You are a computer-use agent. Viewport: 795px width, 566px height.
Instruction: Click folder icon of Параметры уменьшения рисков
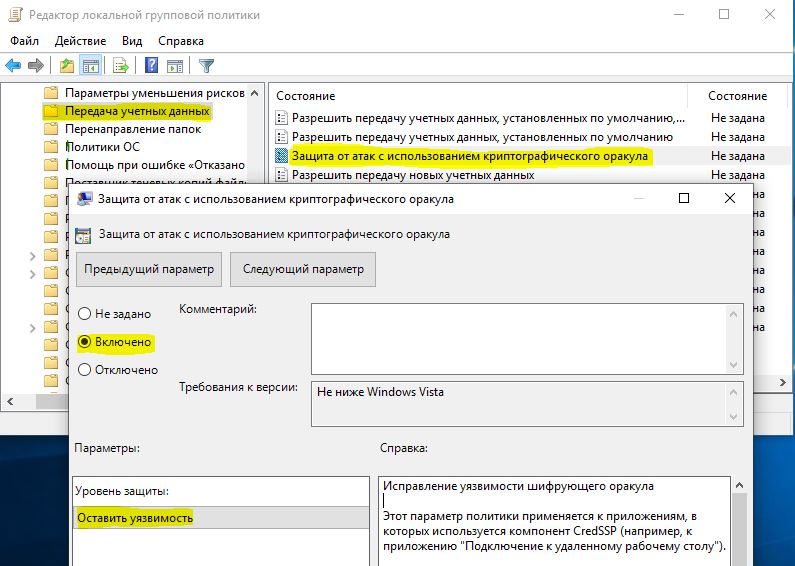pyautogui.click(x=51, y=93)
